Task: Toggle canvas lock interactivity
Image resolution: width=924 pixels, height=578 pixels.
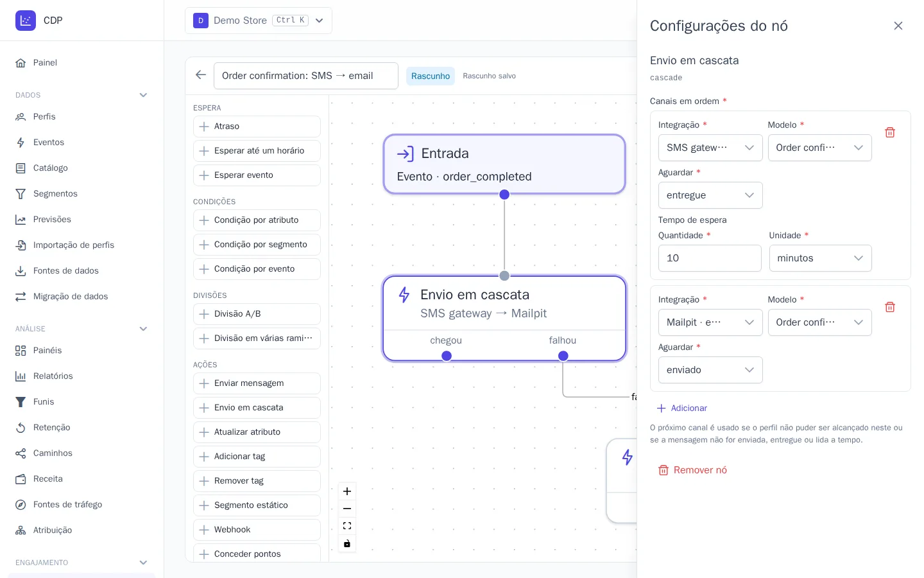Action: 347,543
